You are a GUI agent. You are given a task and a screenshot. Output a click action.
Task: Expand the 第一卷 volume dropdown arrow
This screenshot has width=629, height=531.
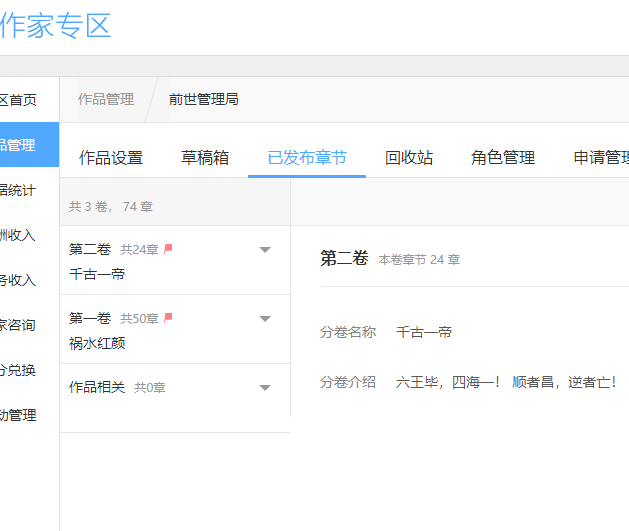[265, 319]
